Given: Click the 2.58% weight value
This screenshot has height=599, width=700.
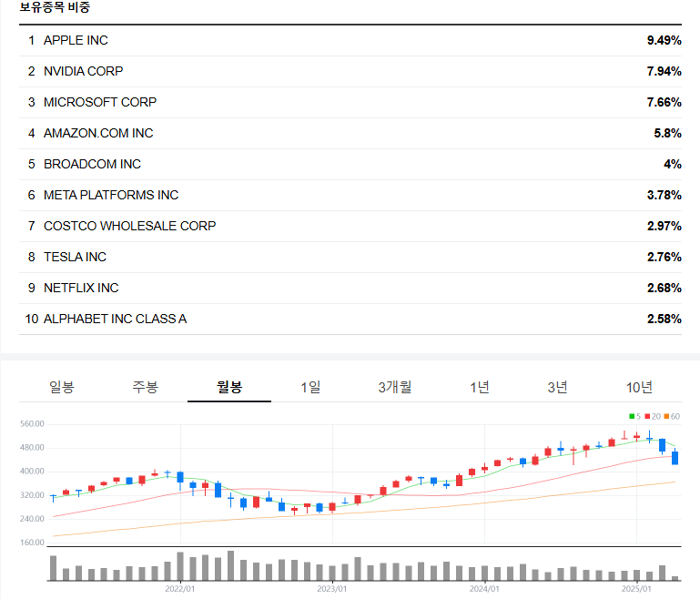Looking at the screenshot, I should point(664,319).
